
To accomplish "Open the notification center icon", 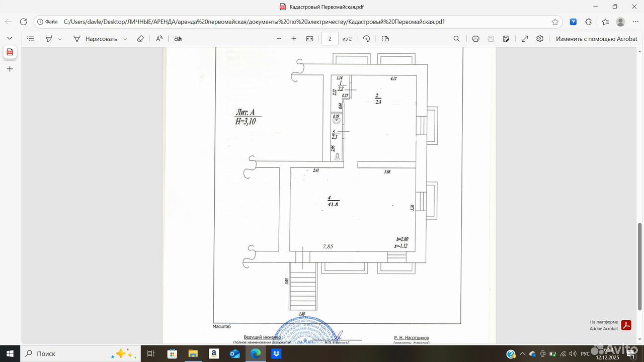I will point(632,353).
